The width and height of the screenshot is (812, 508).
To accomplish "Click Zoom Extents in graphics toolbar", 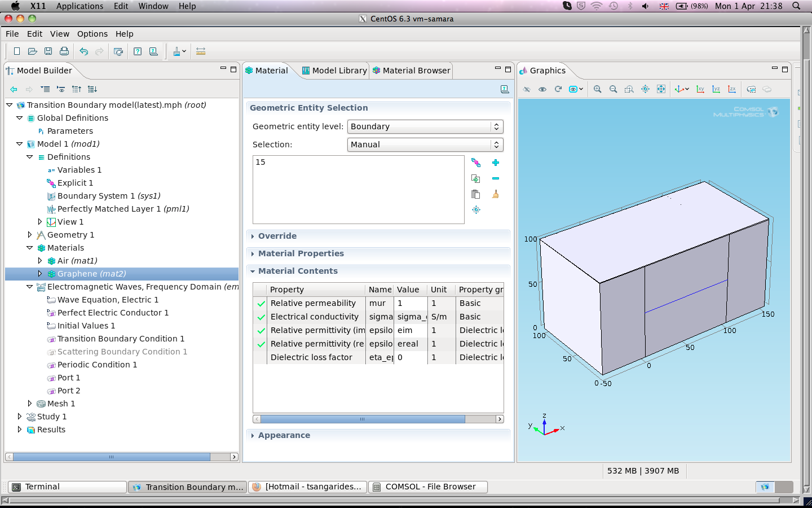I will click(661, 89).
